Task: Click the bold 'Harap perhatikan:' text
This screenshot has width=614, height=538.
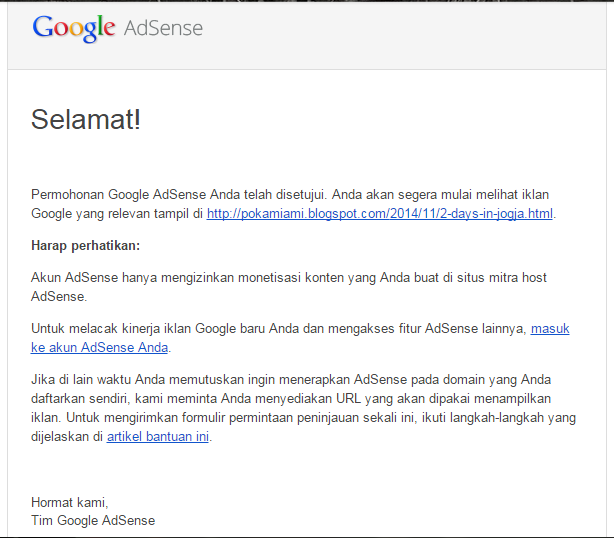Action: pyautogui.click(x=85, y=246)
